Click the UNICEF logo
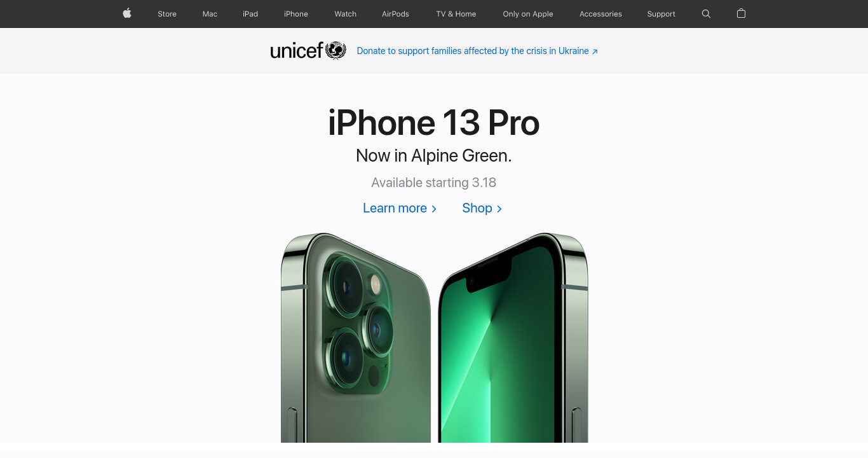 point(308,50)
